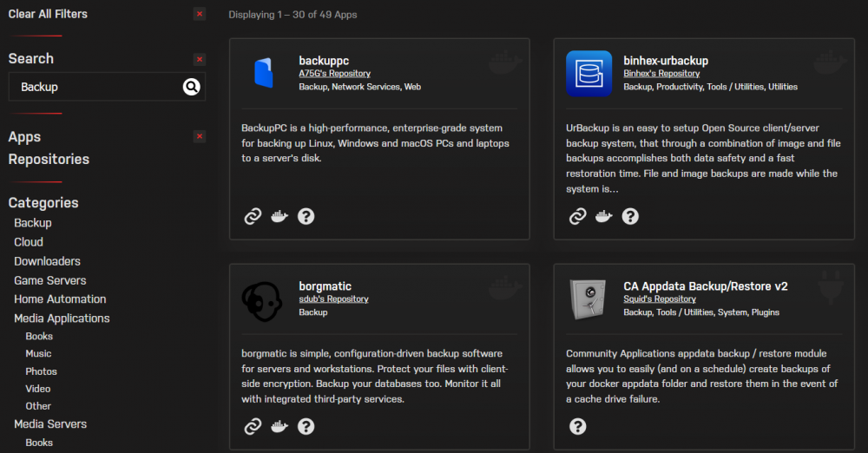The width and height of the screenshot is (868, 453).
Task: Click the magnifier search icon
Action: tap(192, 87)
